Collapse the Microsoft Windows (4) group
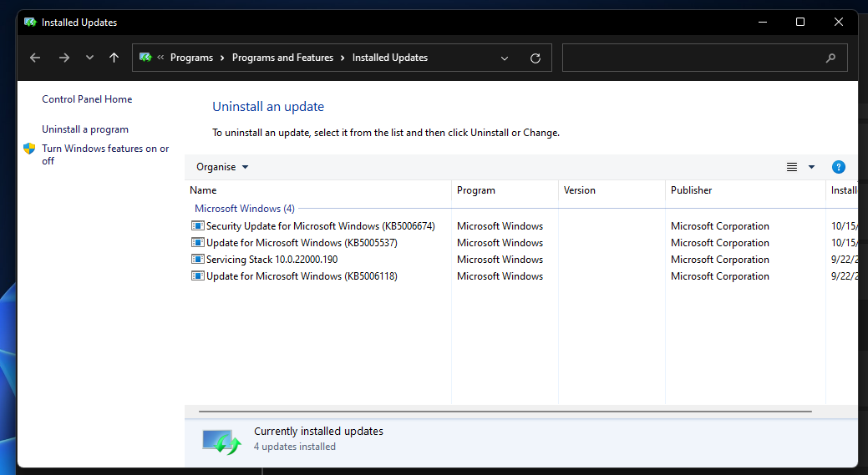Viewport: 868px width, 475px height. coord(244,209)
